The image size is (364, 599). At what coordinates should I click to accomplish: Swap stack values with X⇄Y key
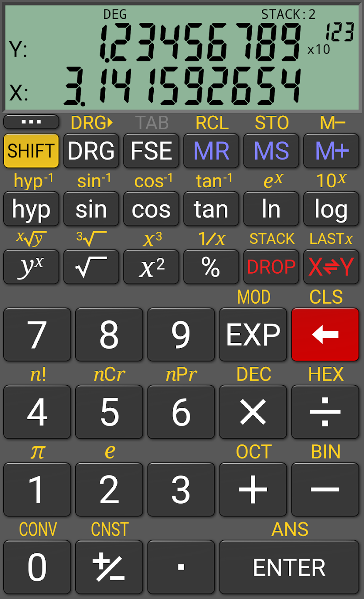[x=331, y=267]
